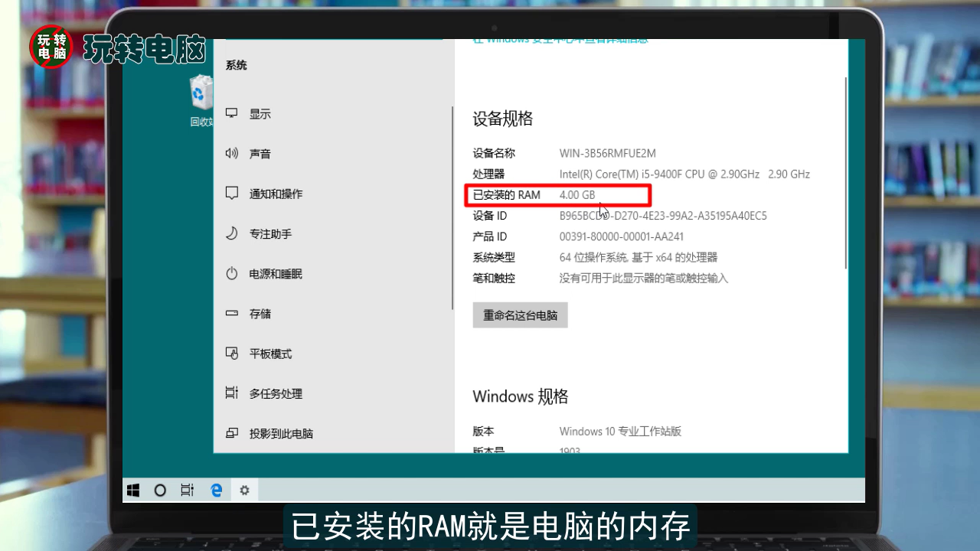Open 多任务处理 settings page
Viewport: 980px width, 551px height.
(x=276, y=393)
